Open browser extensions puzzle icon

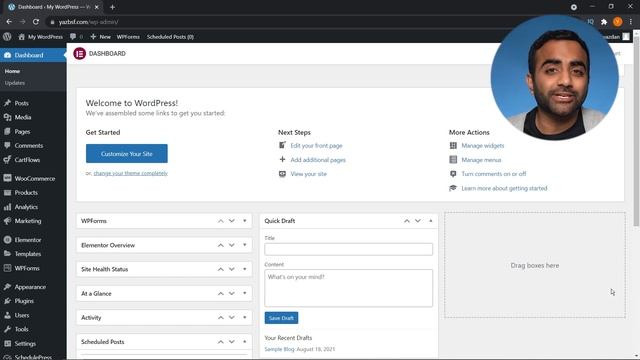[x=604, y=22]
